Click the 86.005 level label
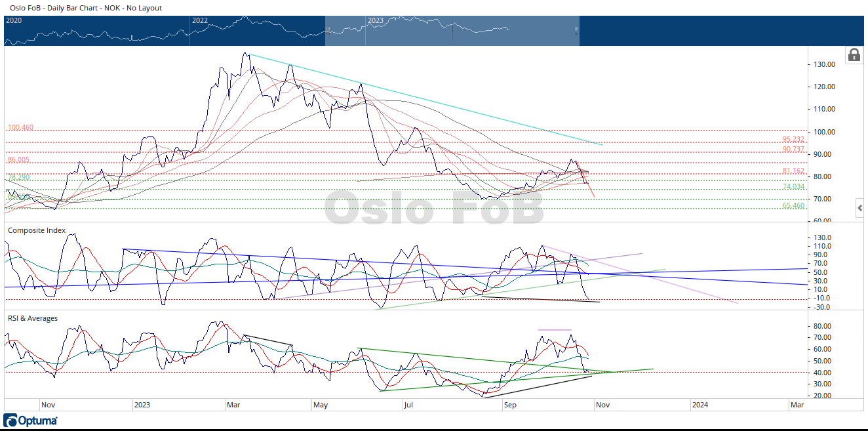The image size is (868, 431). (19, 159)
